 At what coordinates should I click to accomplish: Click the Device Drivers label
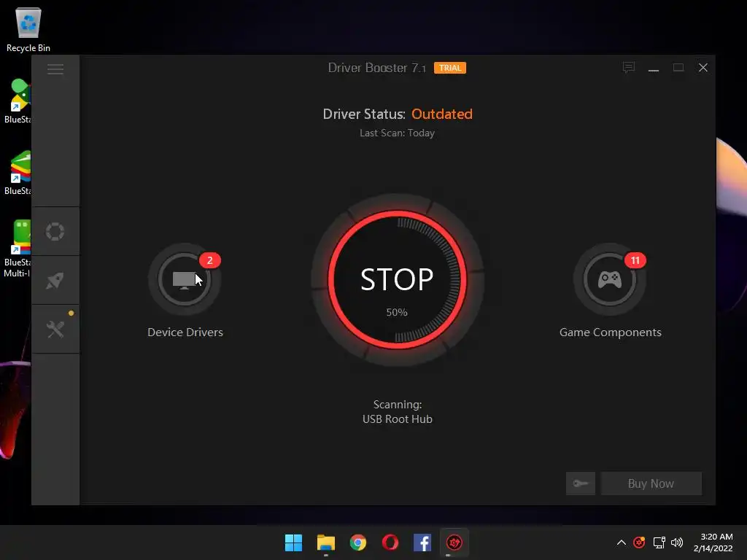pyautogui.click(x=185, y=332)
